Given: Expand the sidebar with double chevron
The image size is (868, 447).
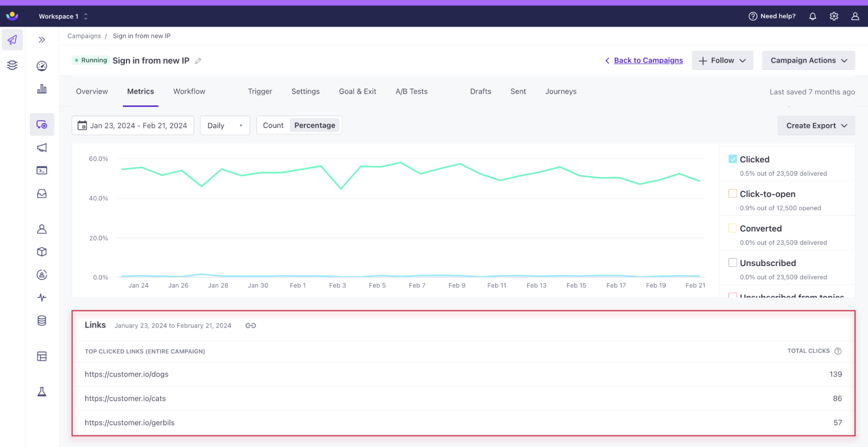Looking at the screenshot, I should [42, 40].
